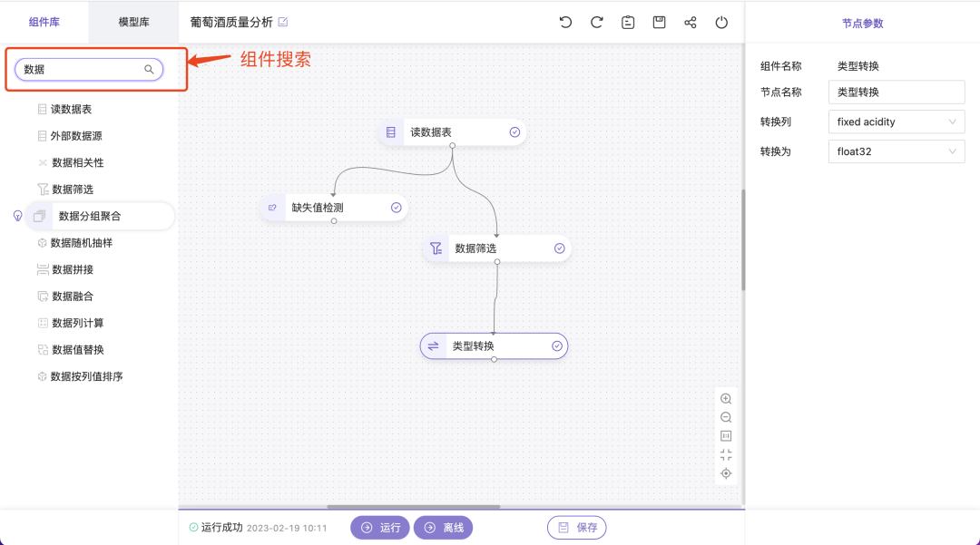Screen dimensions: 980x545
Task: Open the clipboard log icon in toolbar
Action: (x=628, y=23)
